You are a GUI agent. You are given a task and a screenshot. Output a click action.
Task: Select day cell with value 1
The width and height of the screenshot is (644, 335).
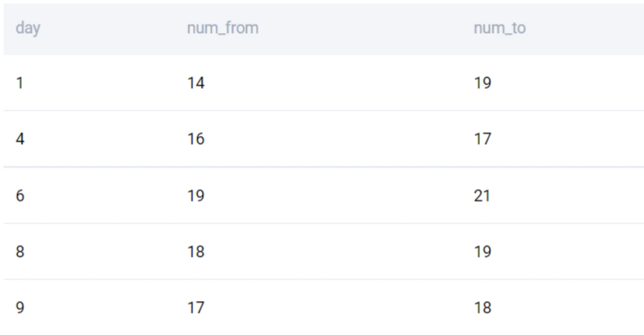click(19, 83)
